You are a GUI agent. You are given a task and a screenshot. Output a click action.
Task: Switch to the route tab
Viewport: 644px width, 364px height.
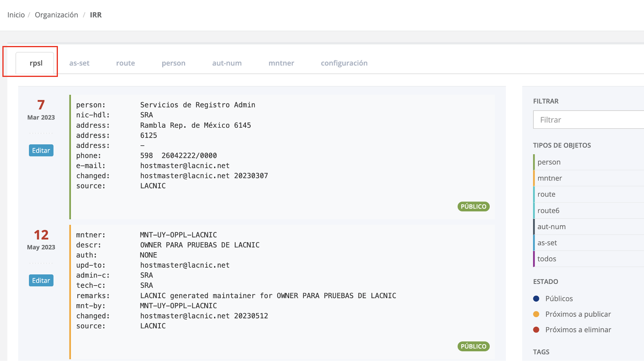(125, 63)
